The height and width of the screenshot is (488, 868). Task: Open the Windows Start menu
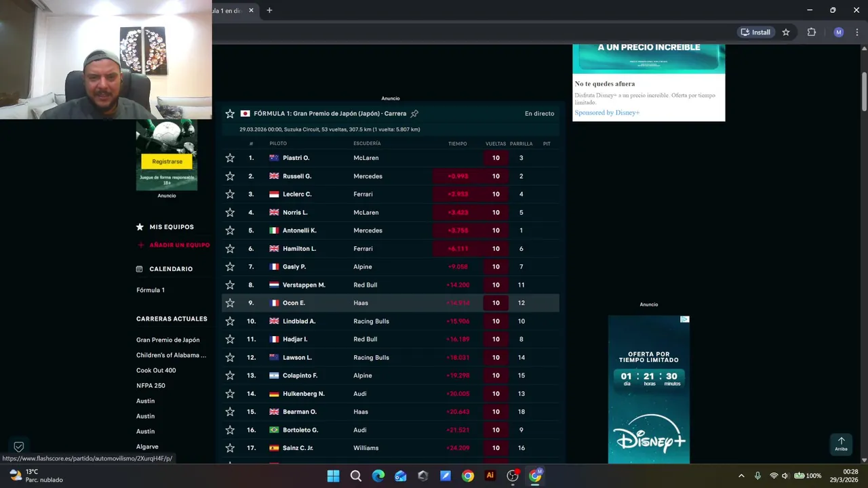pos(333,476)
